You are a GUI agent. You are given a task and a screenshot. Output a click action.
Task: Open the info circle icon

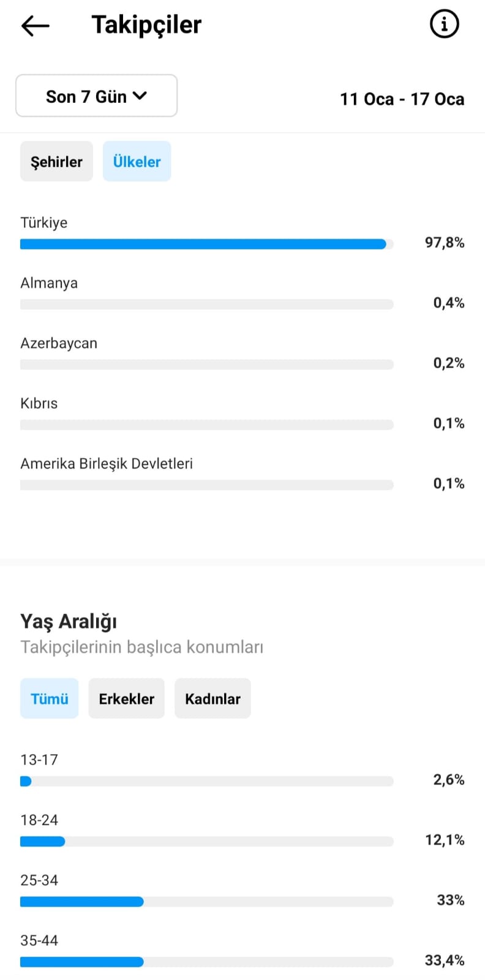tap(444, 24)
